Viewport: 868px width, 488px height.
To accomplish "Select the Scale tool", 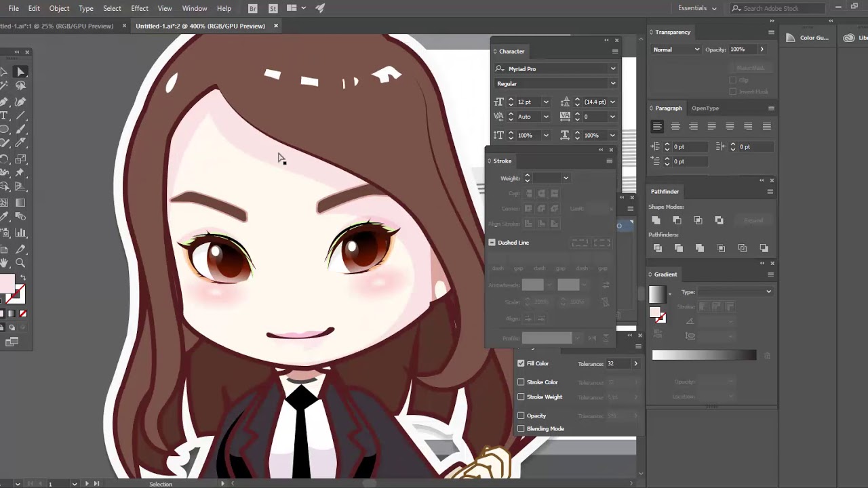I will pos(20,159).
